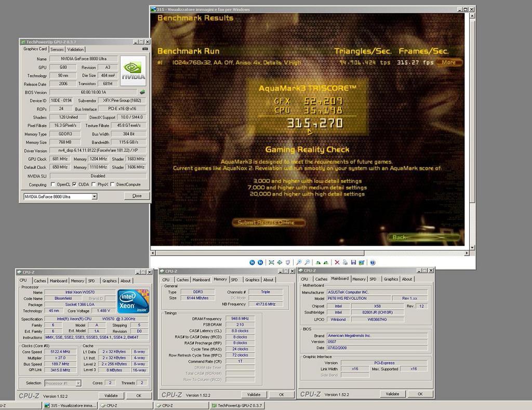
Task: Enable the DirectCompute checkbox in GPU-Z
Action: [x=113, y=184]
